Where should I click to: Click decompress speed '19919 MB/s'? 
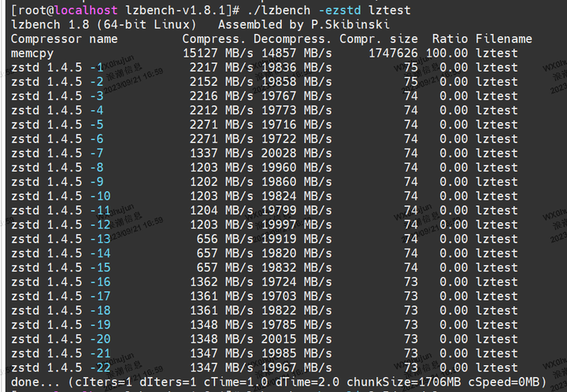[297, 239]
